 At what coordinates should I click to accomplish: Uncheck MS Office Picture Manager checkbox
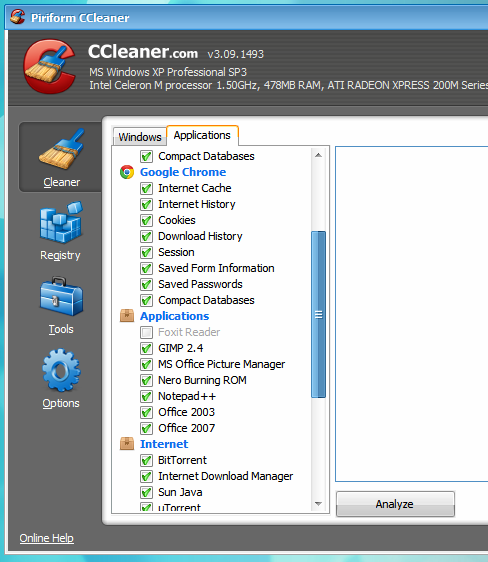click(146, 364)
